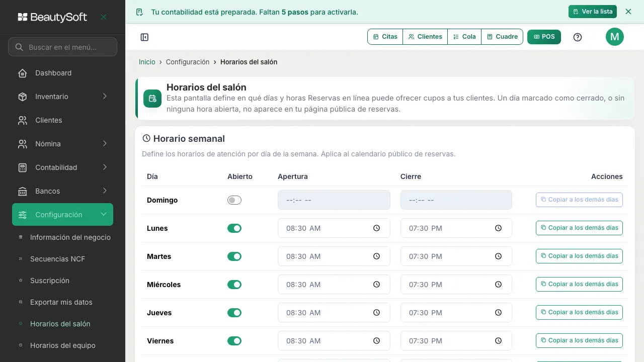The height and width of the screenshot is (362, 644).
Task: Click the sidebar collapse panel icon
Action: coord(144,37)
